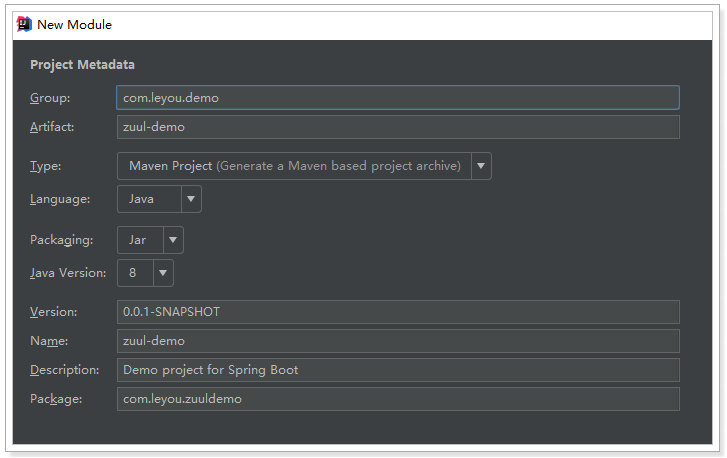The height and width of the screenshot is (458, 727).
Task: Open the Java Version dropdown arrow
Action: (x=163, y=273)
